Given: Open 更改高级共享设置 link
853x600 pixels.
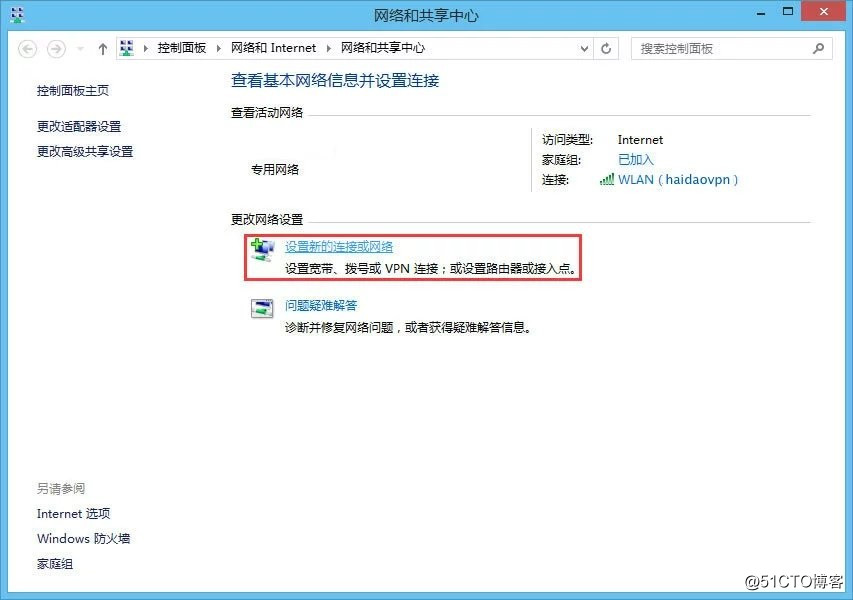Looking at the screenshot, I should (x=85, y=151).
